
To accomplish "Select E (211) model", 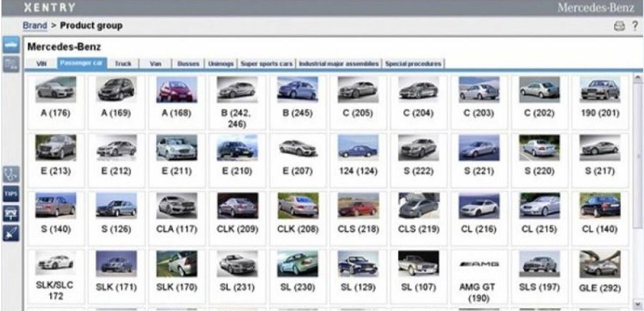I will [x=177, y=160].
